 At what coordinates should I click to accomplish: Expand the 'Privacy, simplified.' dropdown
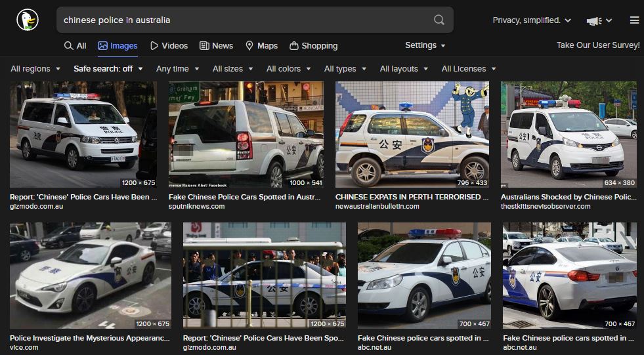532,20
